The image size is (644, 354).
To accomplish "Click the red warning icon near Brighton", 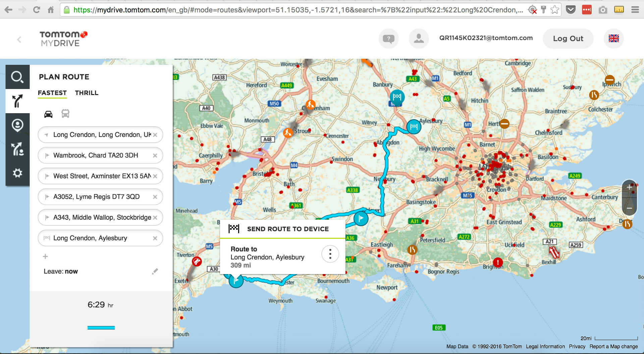I will coord(498,262).
